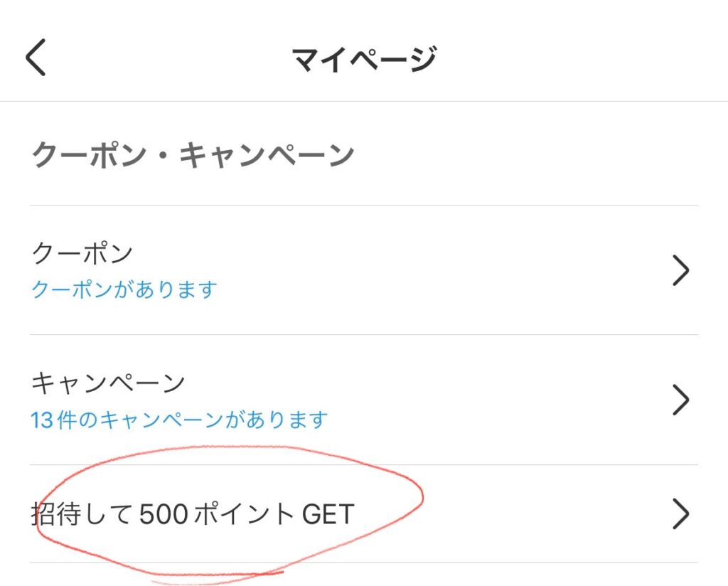
Task: Open 招待して500ポイントGET invite text
Action: (193, 513)
